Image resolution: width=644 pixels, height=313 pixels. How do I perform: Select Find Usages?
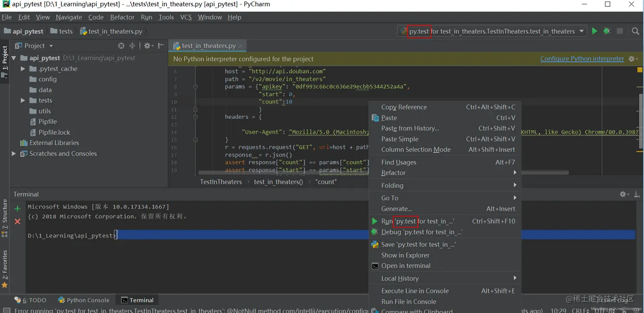pyautogui.click(x=445, y=162)
